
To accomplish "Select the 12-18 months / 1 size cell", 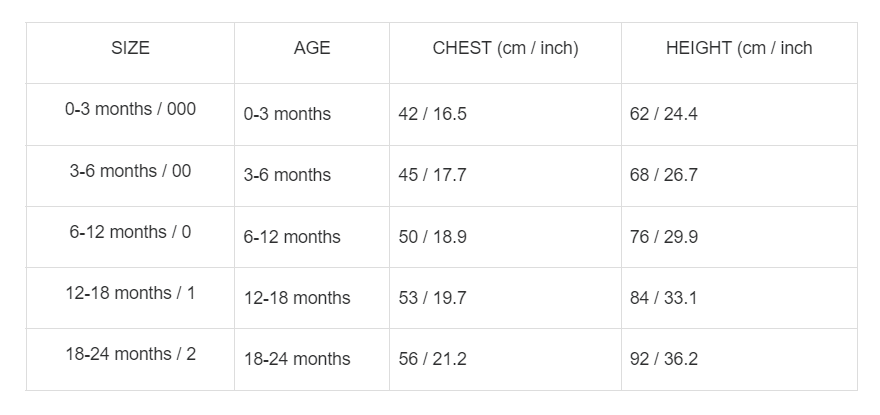I will coord(130,293).
